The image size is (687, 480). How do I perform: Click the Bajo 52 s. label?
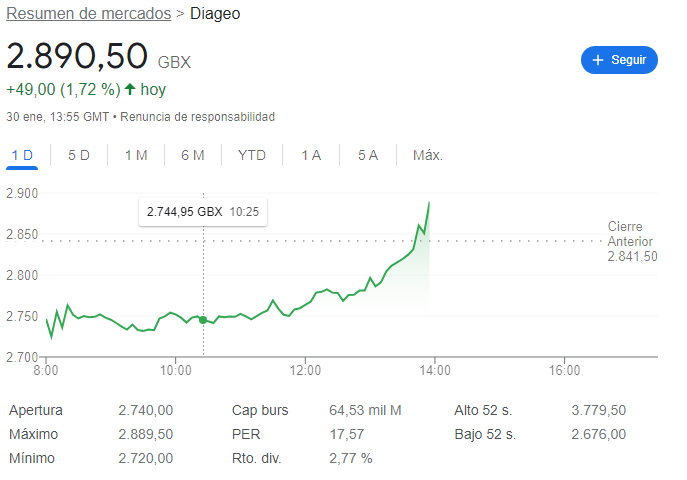485,434
